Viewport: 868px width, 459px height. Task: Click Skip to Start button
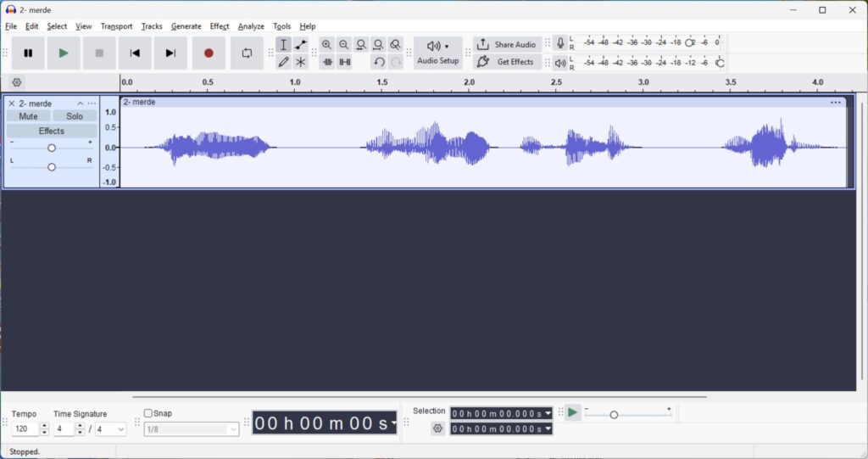point(135,53)
